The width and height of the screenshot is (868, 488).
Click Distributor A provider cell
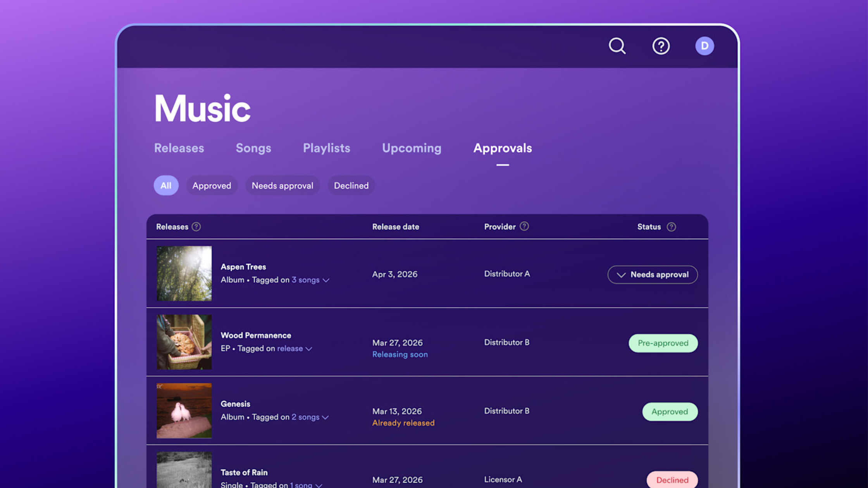pos(507,274)
